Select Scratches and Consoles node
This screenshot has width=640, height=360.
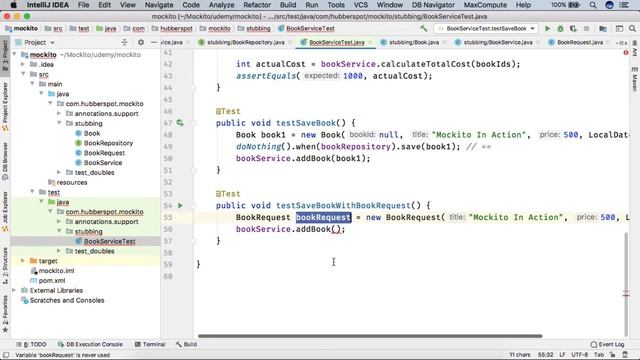[x=67, y=300]
